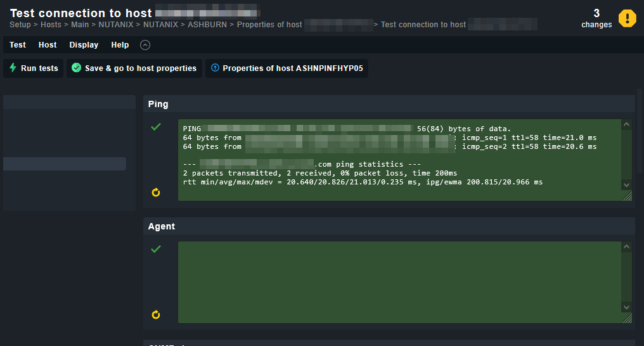This screenshot has height=346, width=644.
Task: Open Properties of host ASHNPINFHYP05
Action: (x=287, y=68)
